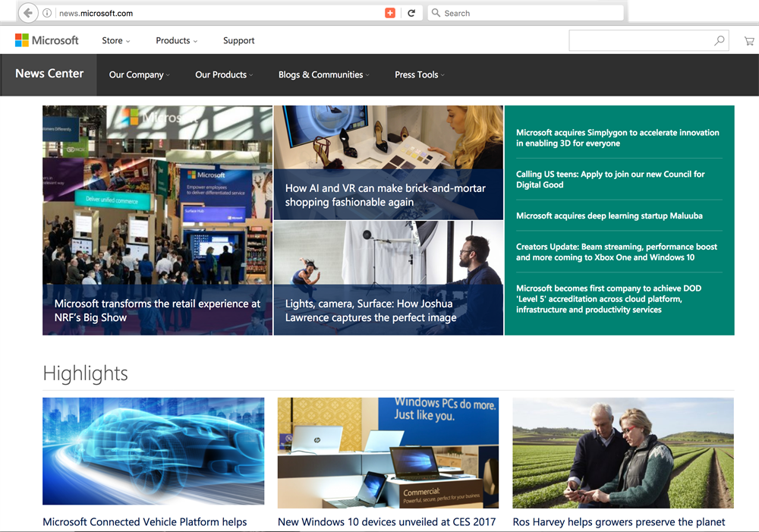The height and width of the screenshot is (532, 759).
Task: Click the Highlights section heading
Action: click(x=85, y=373)
